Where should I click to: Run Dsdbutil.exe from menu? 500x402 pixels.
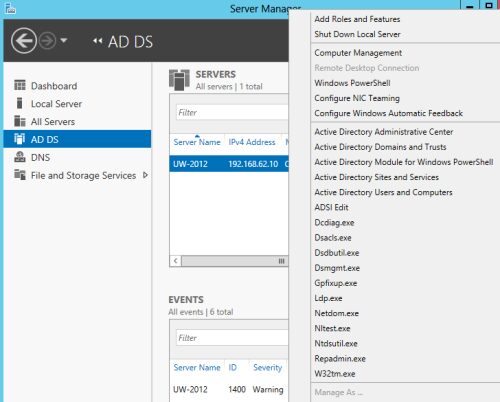pos(337,253)
